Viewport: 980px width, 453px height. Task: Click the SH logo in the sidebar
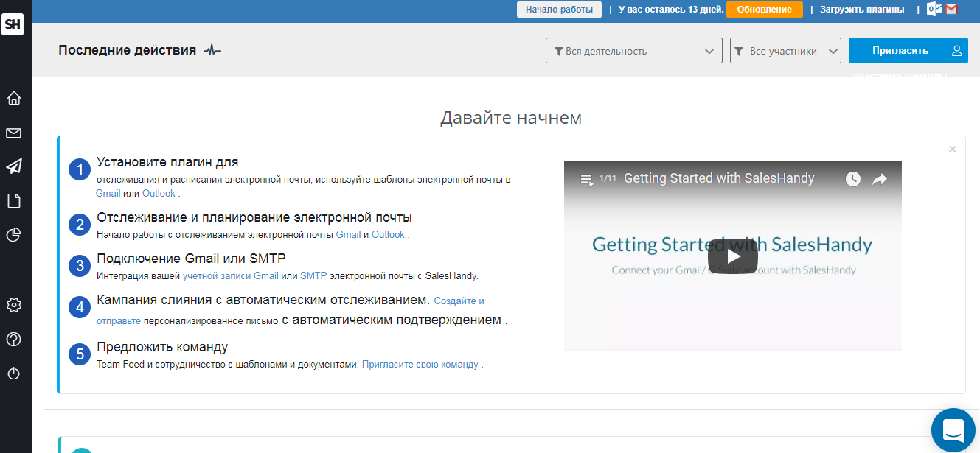coord(13,24)
